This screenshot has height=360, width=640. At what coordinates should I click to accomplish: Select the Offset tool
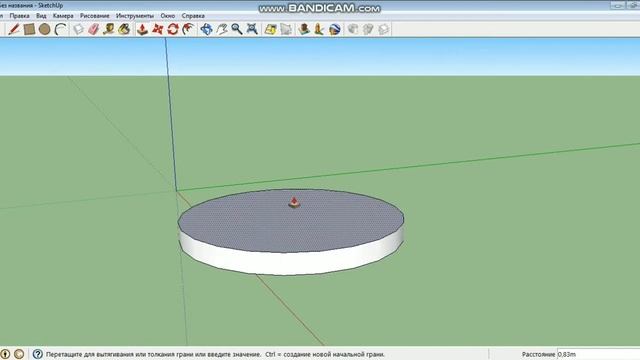point(188,29)
